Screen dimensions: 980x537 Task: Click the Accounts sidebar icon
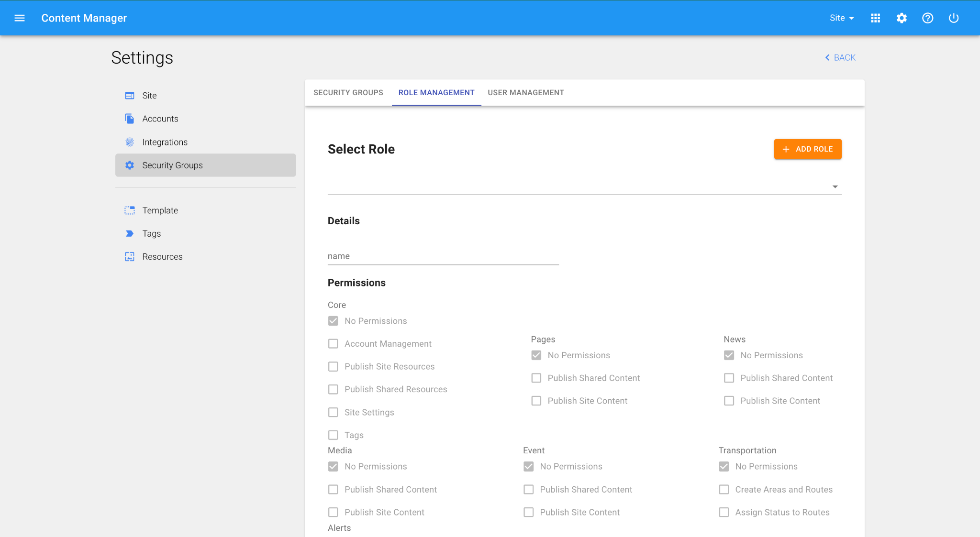point(130,119)
